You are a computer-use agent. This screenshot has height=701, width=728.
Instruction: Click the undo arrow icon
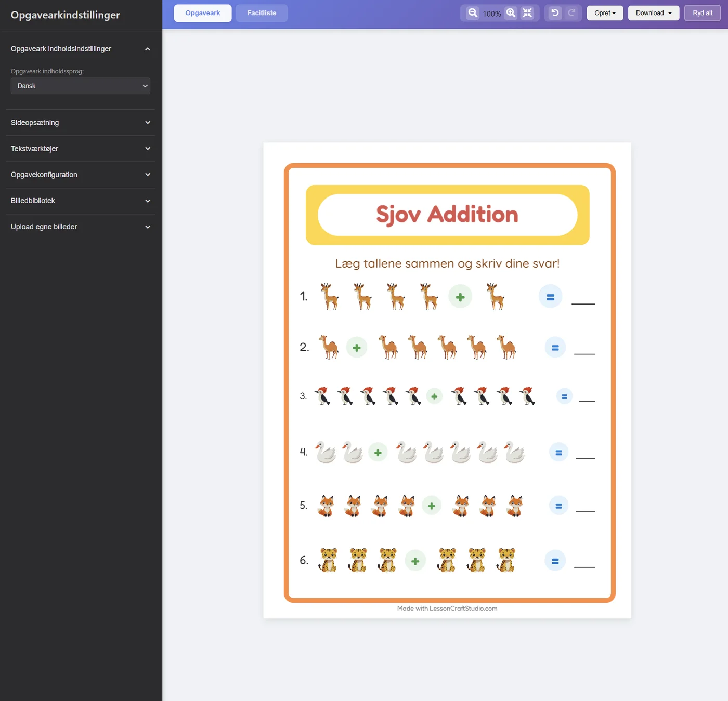tap(555, 13)
